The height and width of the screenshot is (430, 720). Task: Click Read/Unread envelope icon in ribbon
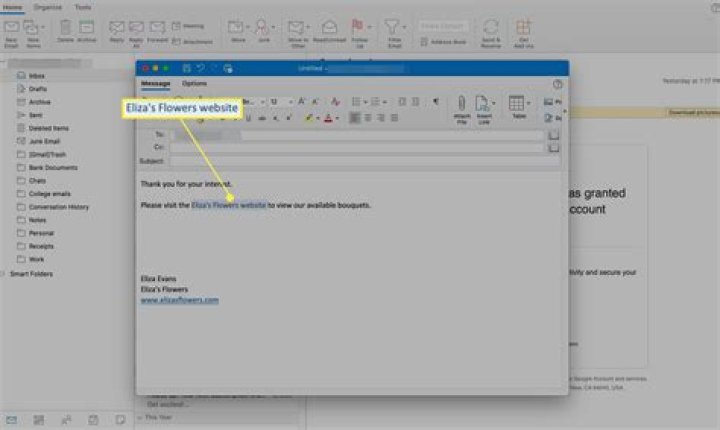tap(329, 28)
